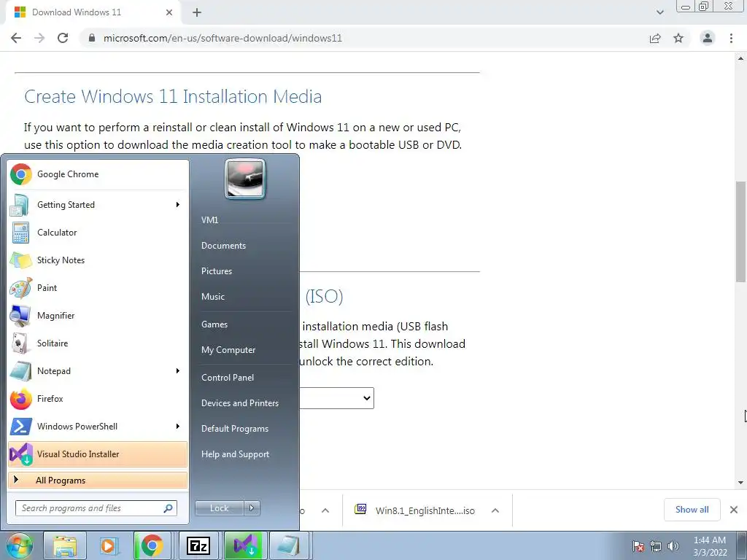Open Default Programs

[235, 429]
